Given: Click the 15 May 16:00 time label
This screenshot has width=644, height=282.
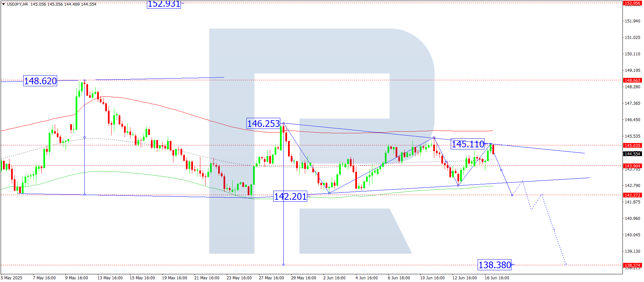Looking at the screenshot, I should pyautogui.click(x=142, y=278).
